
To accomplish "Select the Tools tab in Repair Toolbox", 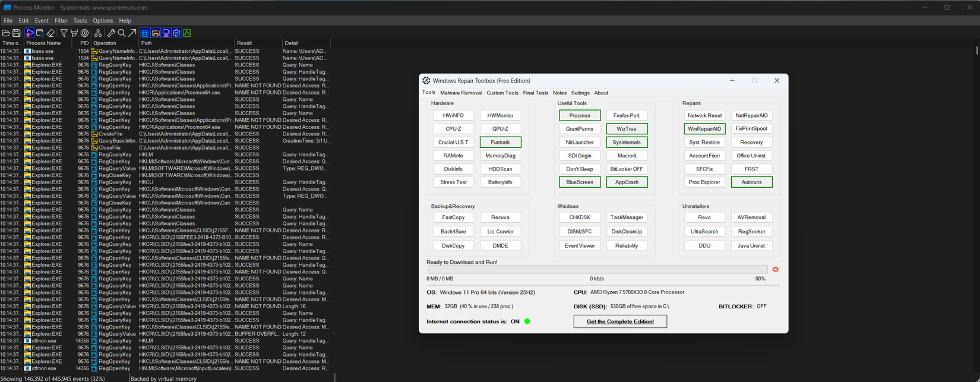I will [x=429, y=92].
